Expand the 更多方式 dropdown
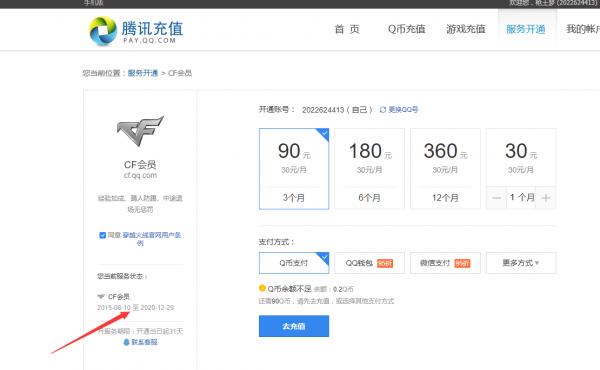Viewport: 600px width, 370px height. (x=521, y=263)
